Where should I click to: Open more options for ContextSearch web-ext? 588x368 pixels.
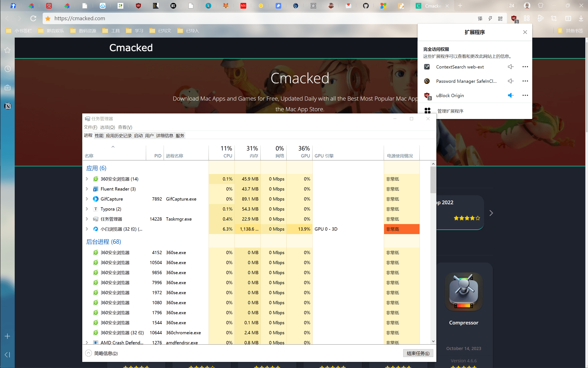[x=525, y=67]
